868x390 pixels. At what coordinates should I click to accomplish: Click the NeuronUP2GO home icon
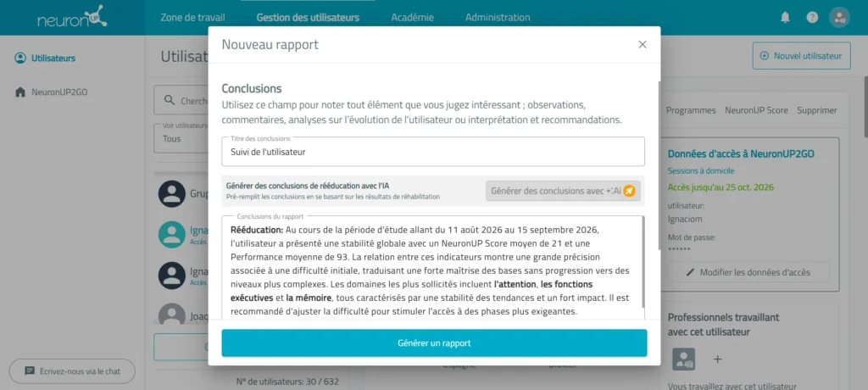pyautogui.click(x=20, y=92)
